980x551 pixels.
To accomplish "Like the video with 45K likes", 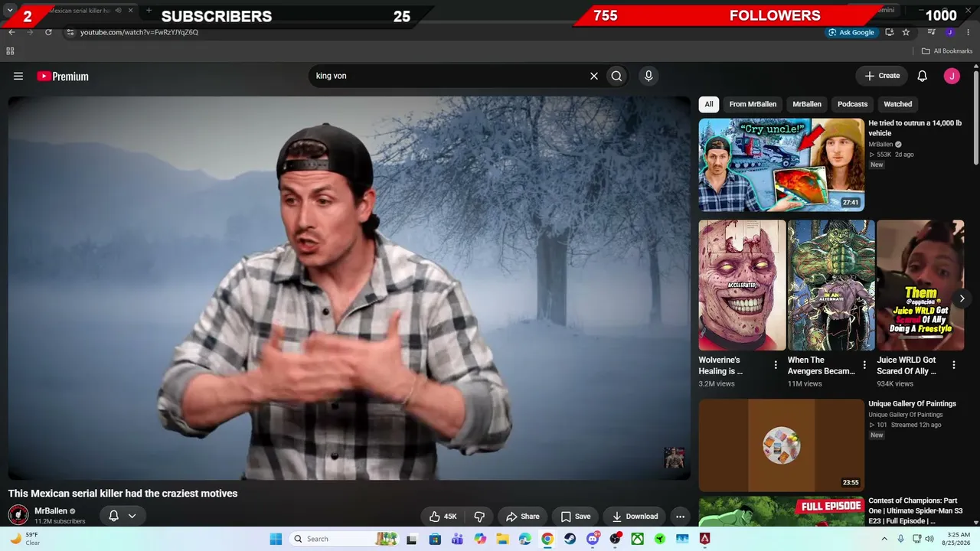I will pyautogui.click(x=443, y=517).
